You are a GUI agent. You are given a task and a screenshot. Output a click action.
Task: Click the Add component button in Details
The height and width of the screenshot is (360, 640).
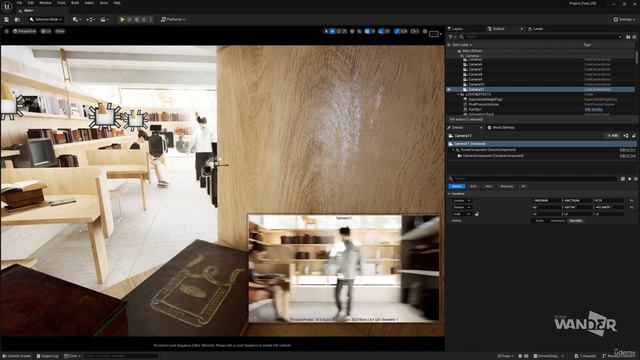613,136
